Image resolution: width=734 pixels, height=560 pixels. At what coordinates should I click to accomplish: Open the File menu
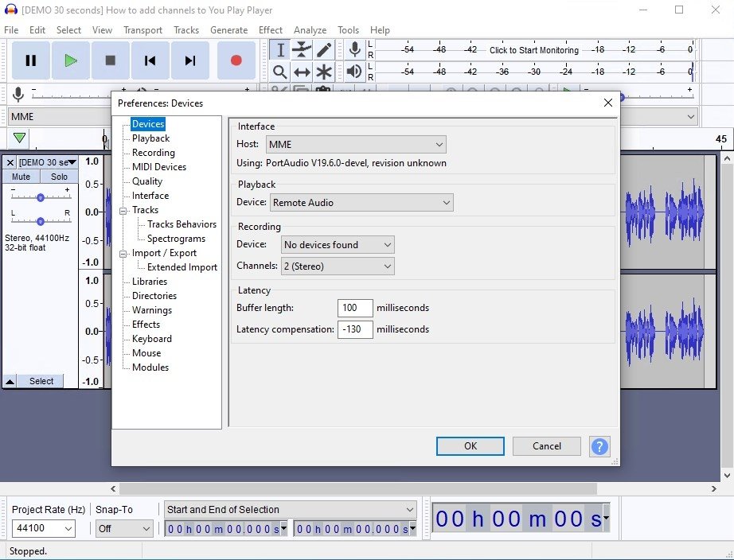pyautogui.click(x=11, y=30)
